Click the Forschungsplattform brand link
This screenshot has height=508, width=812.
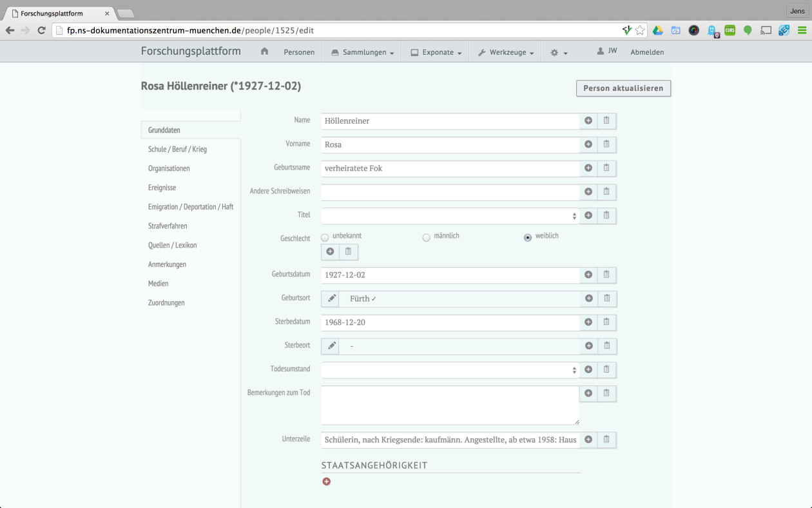pyautogui.click(x=191, y=52)
